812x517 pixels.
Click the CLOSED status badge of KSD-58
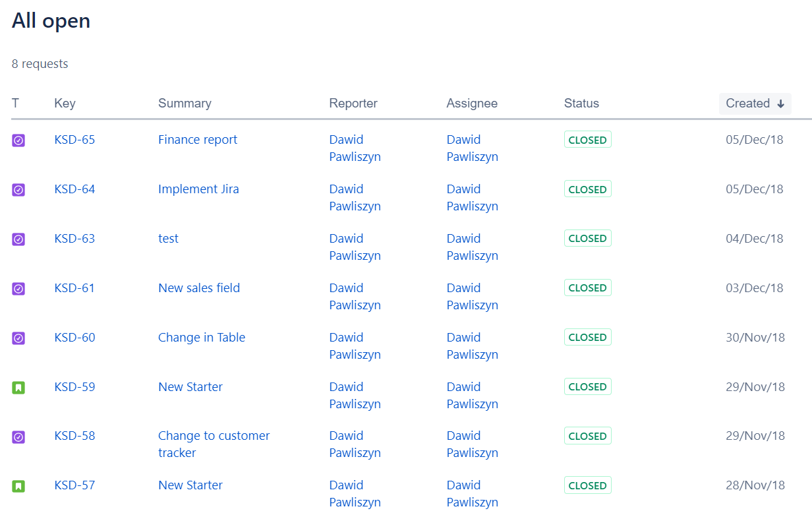pos(588,436)
